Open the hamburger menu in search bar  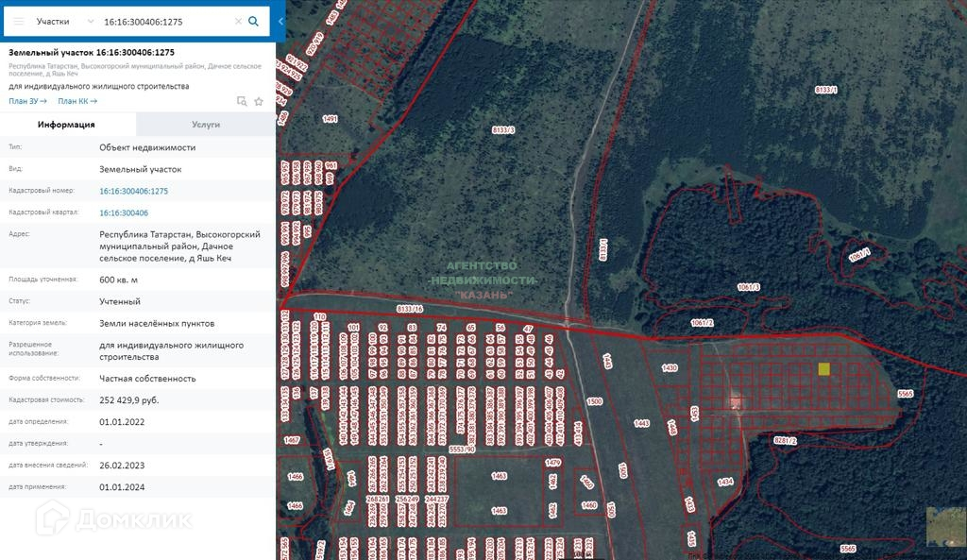(19, 22)
